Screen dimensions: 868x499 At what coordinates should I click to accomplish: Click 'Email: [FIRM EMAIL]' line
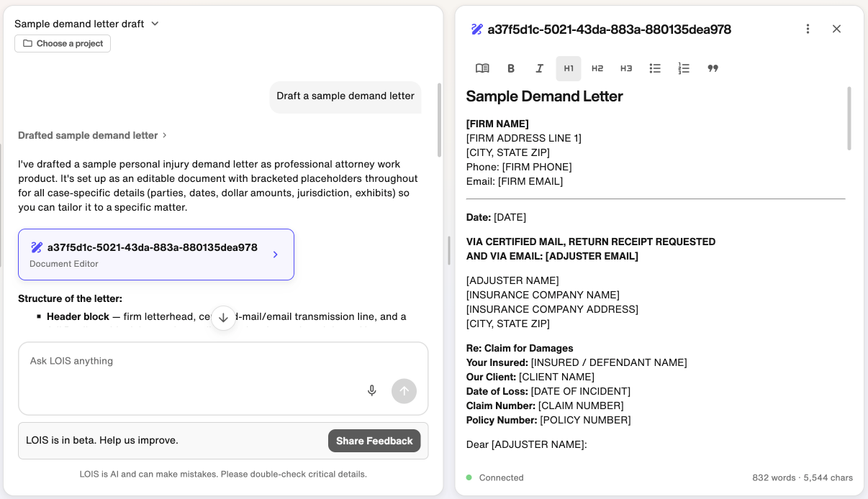tap(515, 181)
